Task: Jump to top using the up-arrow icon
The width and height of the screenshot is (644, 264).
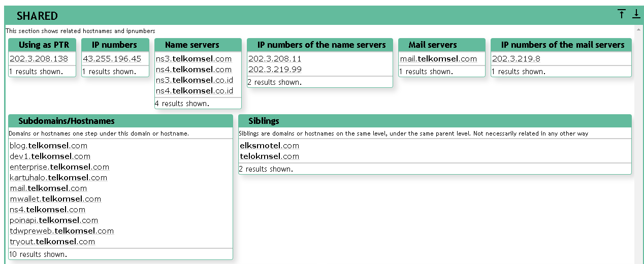Action: click(622, 14)
